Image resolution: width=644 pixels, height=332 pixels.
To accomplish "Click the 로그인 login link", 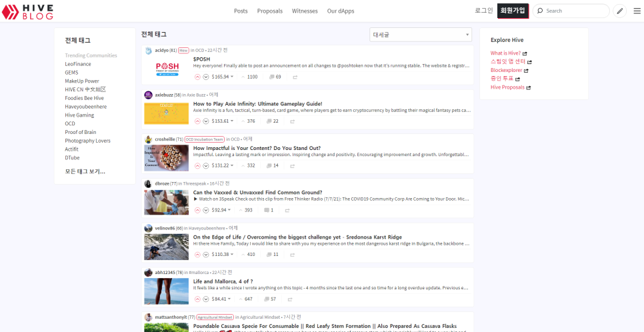I will tap(484, 11).
